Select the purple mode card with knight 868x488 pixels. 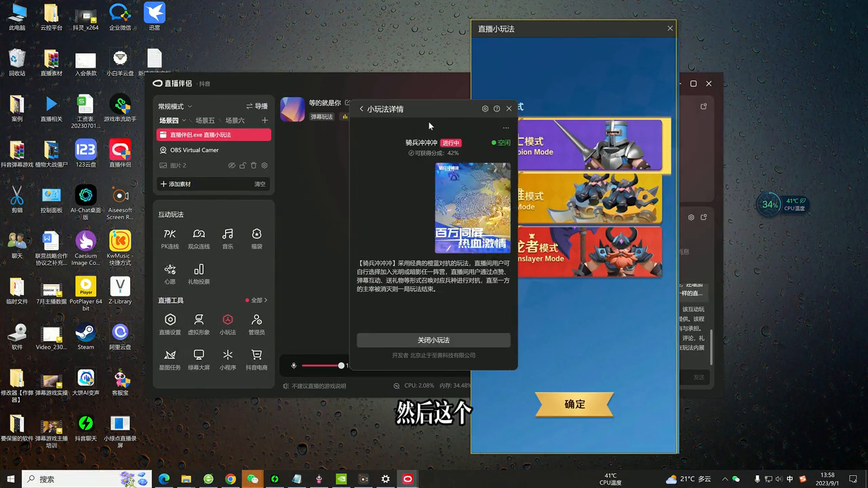coord(589,144)
